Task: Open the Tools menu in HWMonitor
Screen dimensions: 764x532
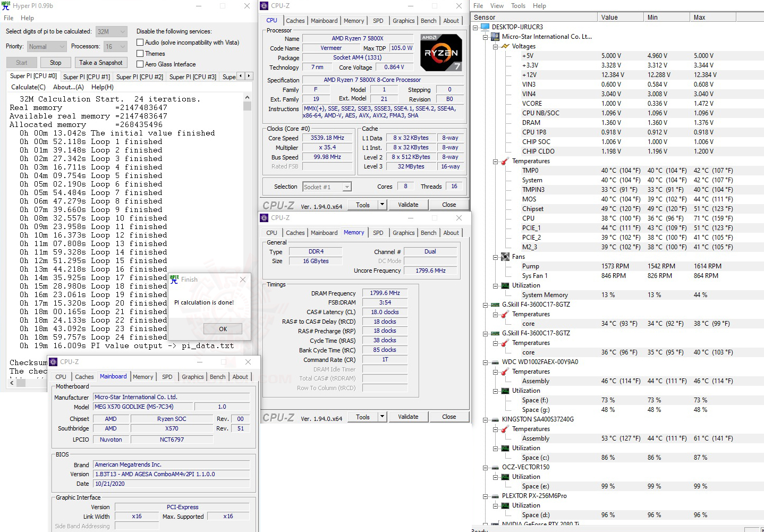Action: [x=519, y=6]
